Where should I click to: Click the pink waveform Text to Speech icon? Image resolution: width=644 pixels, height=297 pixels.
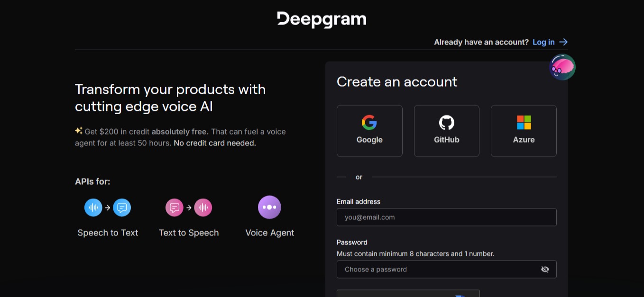coord(203,207)
